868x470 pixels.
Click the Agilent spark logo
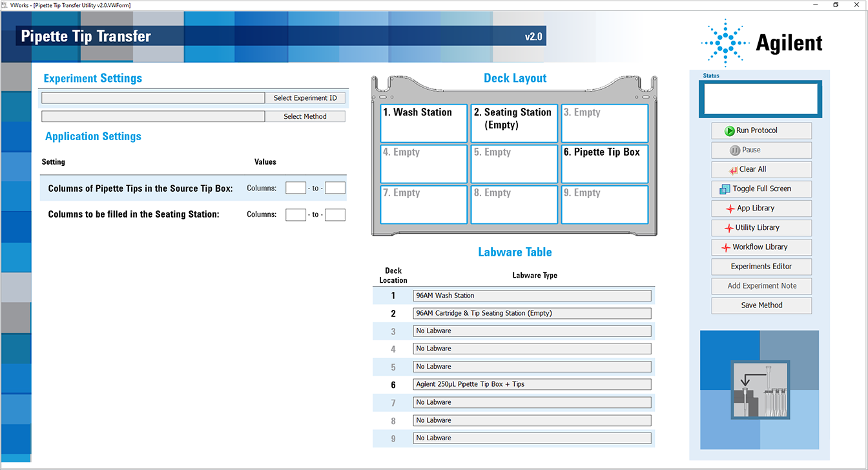tap(725, 43)
